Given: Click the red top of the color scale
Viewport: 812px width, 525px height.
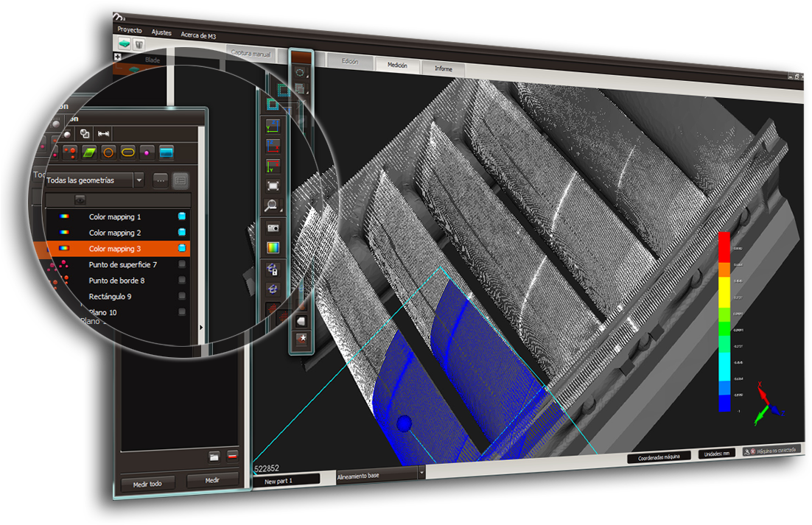Looking at the screenshot, I should tap(724, 242).
